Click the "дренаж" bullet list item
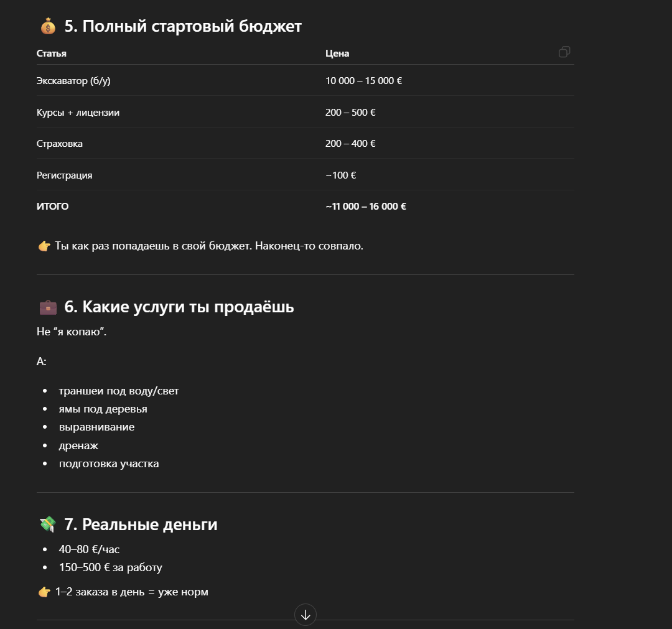This screenshot has height=629, width=672. (x=78, y=445)
